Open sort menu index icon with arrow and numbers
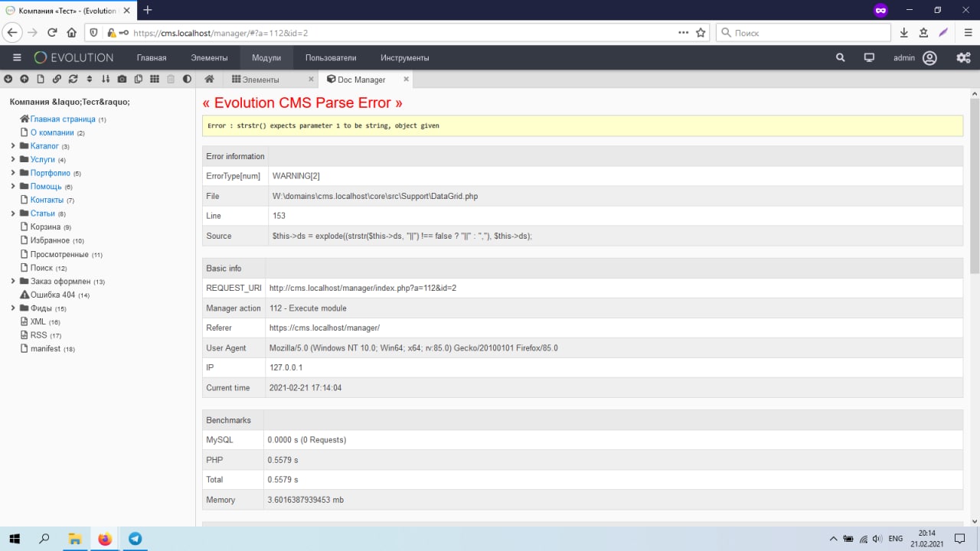Image resolution: width=980 pixels, height=551 pixels. click(x=106, y=79)
